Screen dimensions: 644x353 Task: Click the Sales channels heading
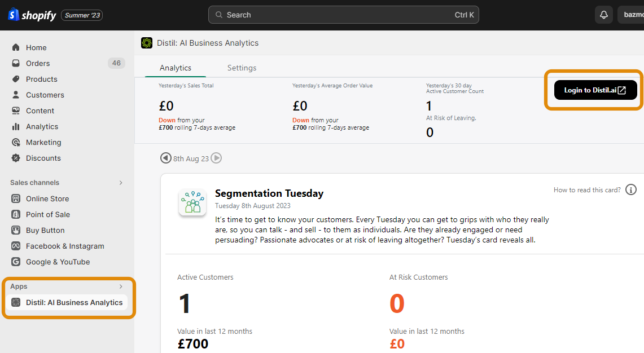[34, 183]
